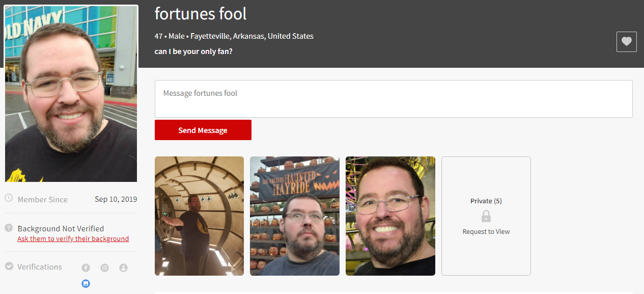Click the Instagram verification icon
The image size is (644, 294).
pyautogui.click(x=104, y=268)
